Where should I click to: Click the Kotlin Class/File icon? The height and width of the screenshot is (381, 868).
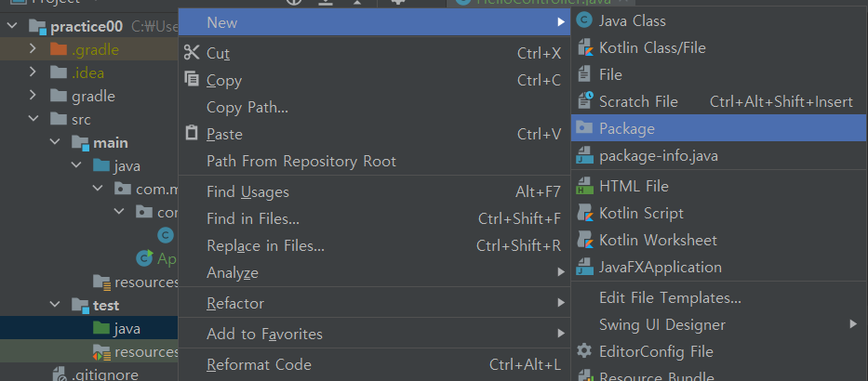(584, 48)
